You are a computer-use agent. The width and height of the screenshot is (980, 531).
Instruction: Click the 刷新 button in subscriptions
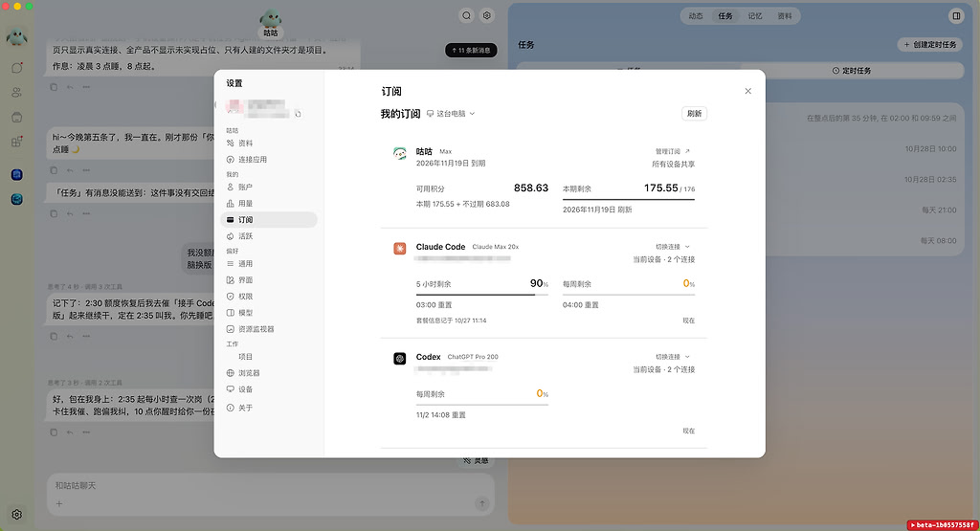pyautogui.click(x=695, y=113)
